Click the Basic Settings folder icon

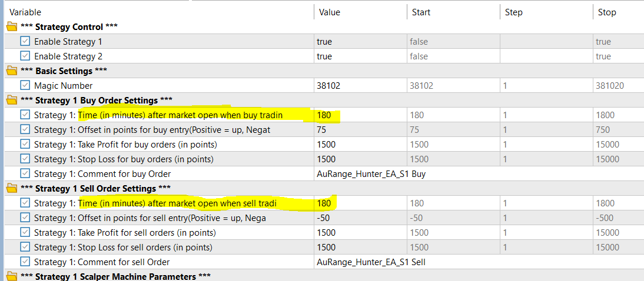click(11, 71)
